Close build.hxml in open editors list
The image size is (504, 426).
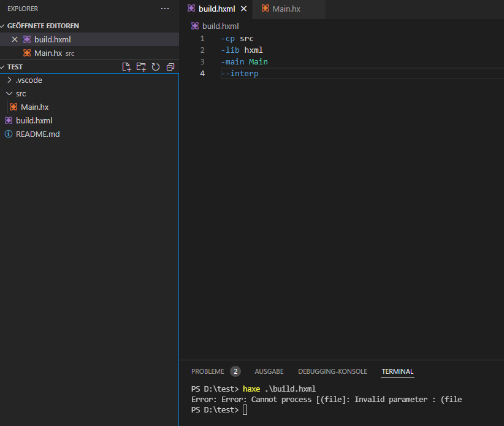tap(15, 39)
